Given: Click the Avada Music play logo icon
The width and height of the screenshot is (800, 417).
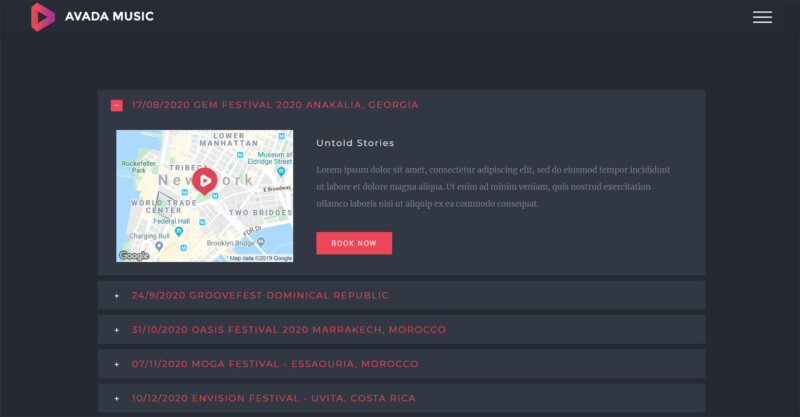Looking at the screenshot, I should click(42, 16).
